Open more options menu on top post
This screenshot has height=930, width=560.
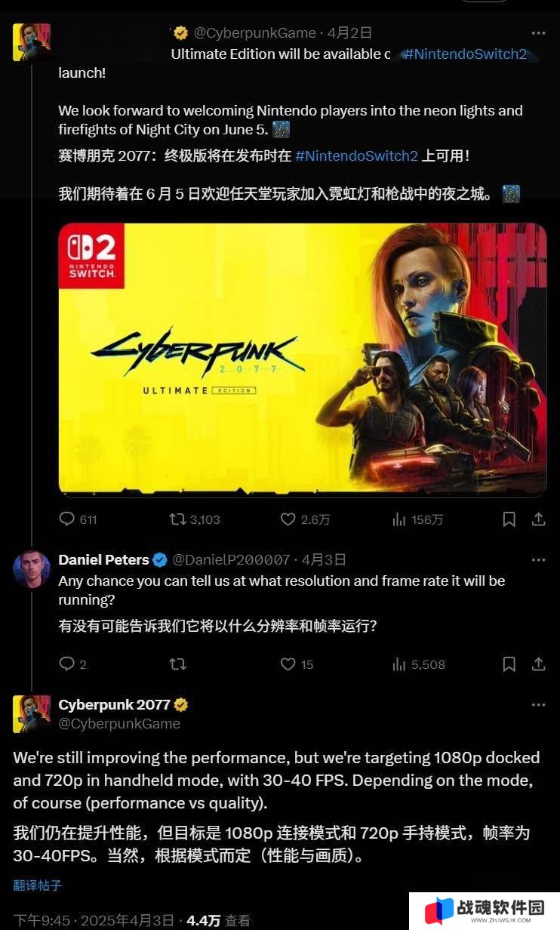[538, 33]
